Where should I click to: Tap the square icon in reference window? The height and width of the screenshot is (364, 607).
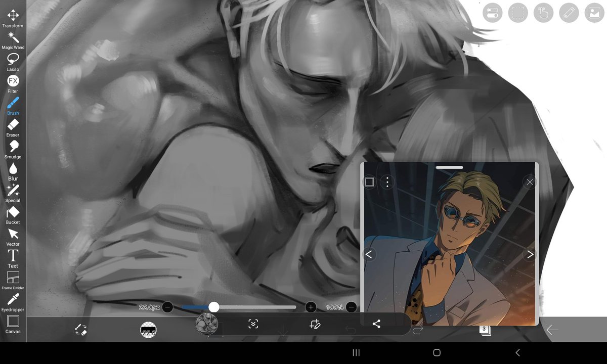tap(369, 182)
